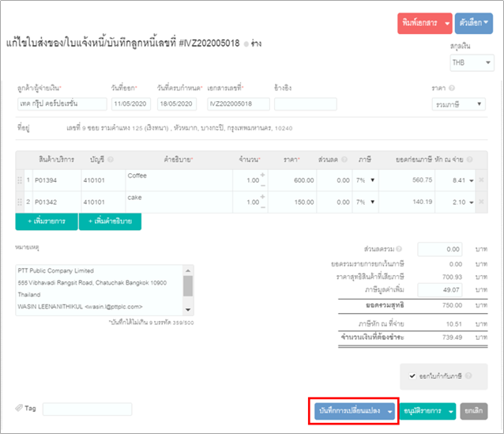Click discount cell in Coffee row
Image resolution: width=504 pixels, height=434 pixels.
coord(334,180)
